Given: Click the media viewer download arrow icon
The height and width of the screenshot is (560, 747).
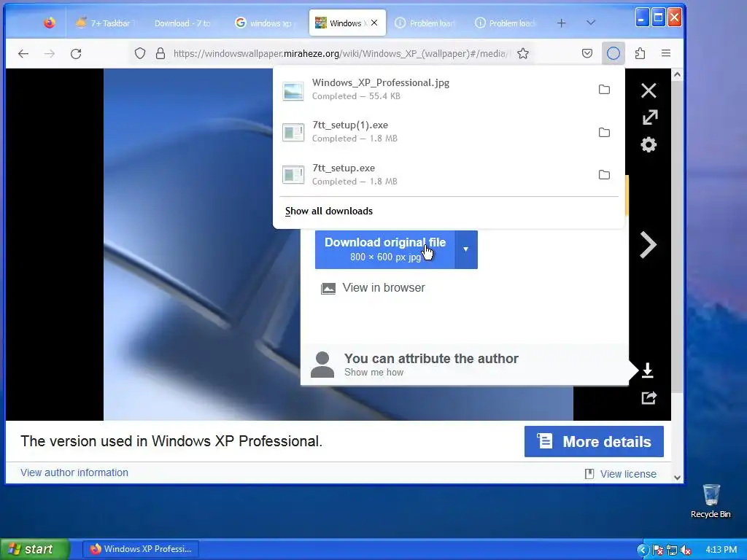Looking at the screenshot, I should pyautogui.click(x=648, y=370).
